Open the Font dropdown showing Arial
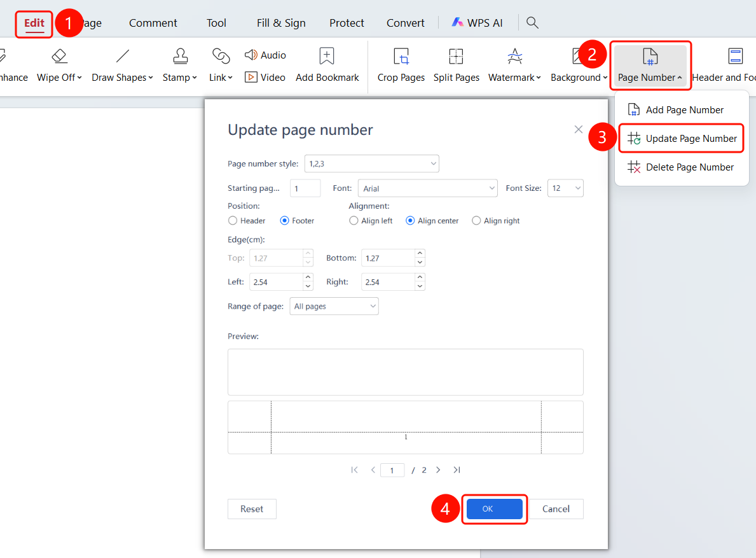 click(428, 188)
